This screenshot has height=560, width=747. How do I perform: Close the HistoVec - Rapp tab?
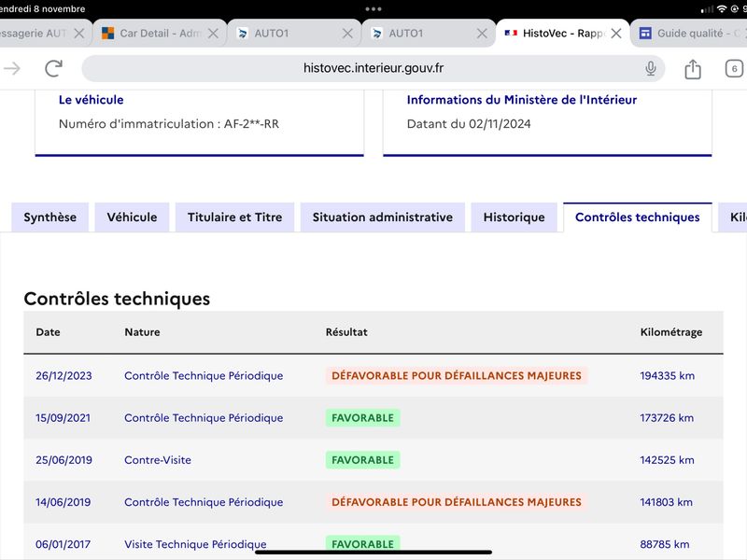click(x=616, y=34)
